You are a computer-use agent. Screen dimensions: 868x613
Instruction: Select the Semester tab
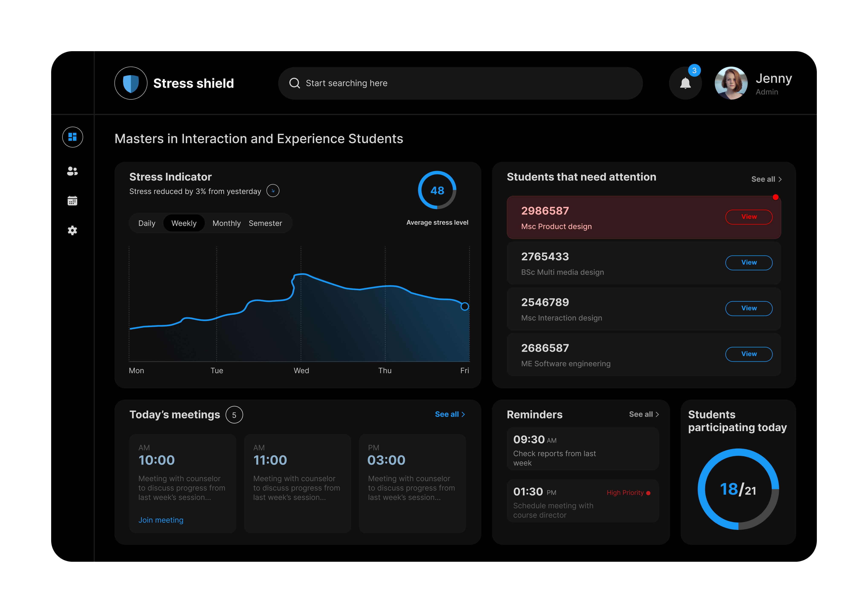click(x=265, y=223)
